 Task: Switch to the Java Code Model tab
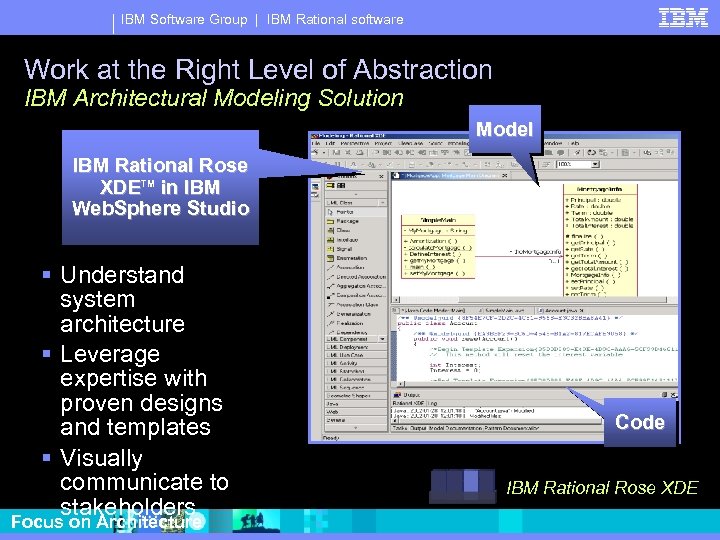click(x=432, y=311)
